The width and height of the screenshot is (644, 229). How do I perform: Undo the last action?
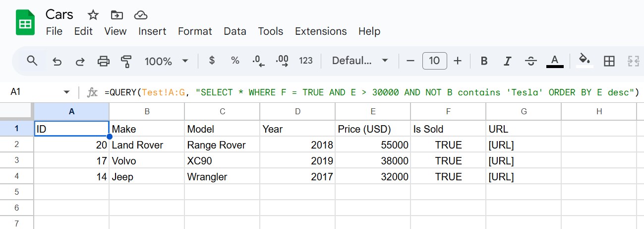[x=57, y=61]
